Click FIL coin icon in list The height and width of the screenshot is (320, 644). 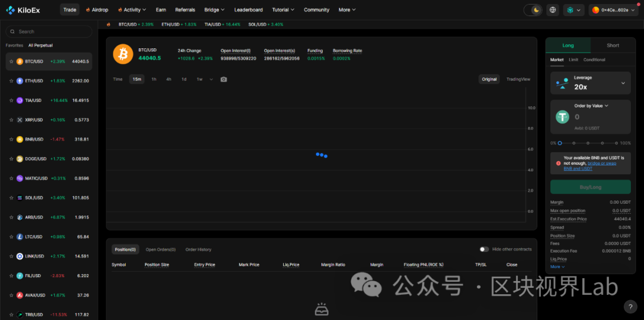coord(20,276)
